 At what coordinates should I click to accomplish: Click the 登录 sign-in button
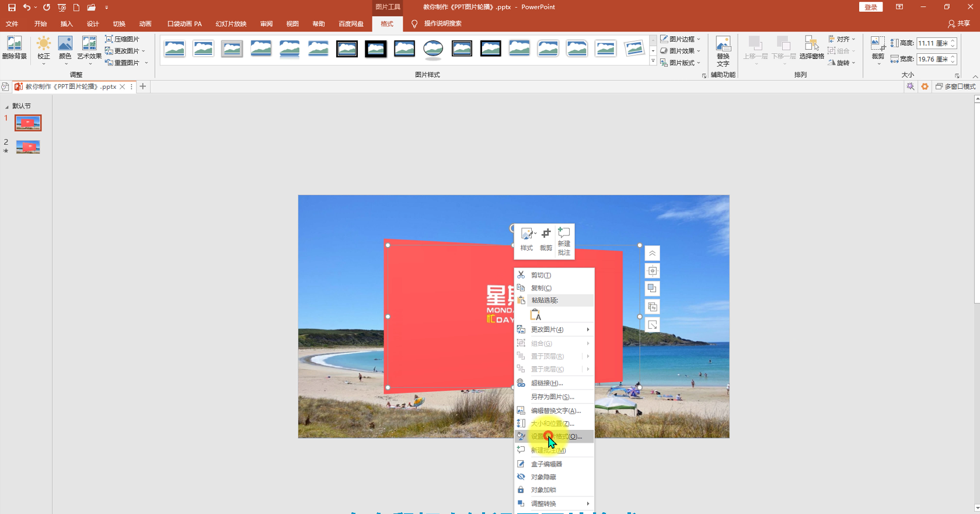click(x=871, y=7)
